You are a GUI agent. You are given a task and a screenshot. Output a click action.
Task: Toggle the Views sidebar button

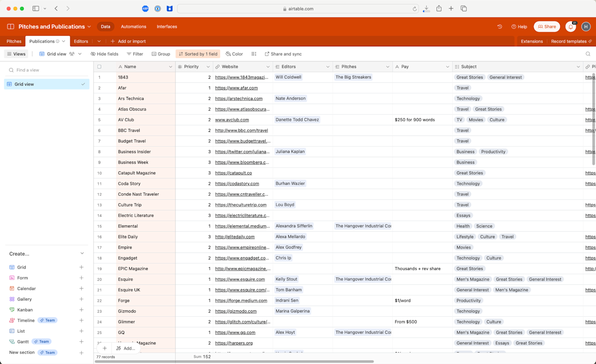pos(17,54)
